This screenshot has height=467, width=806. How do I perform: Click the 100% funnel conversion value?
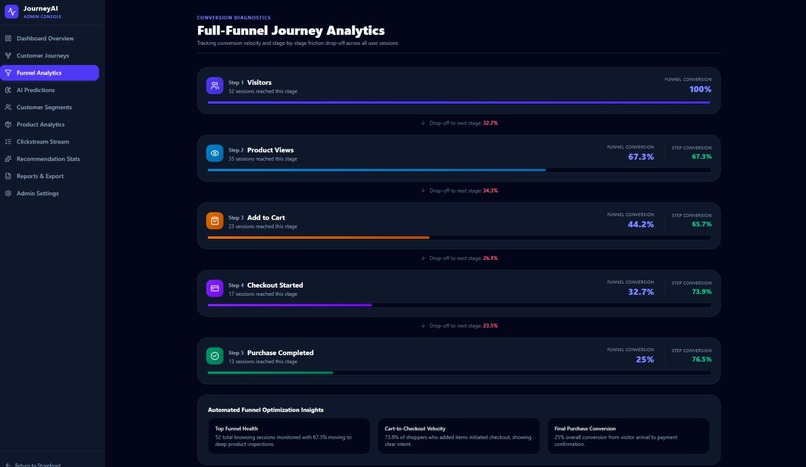click(700, 89)
